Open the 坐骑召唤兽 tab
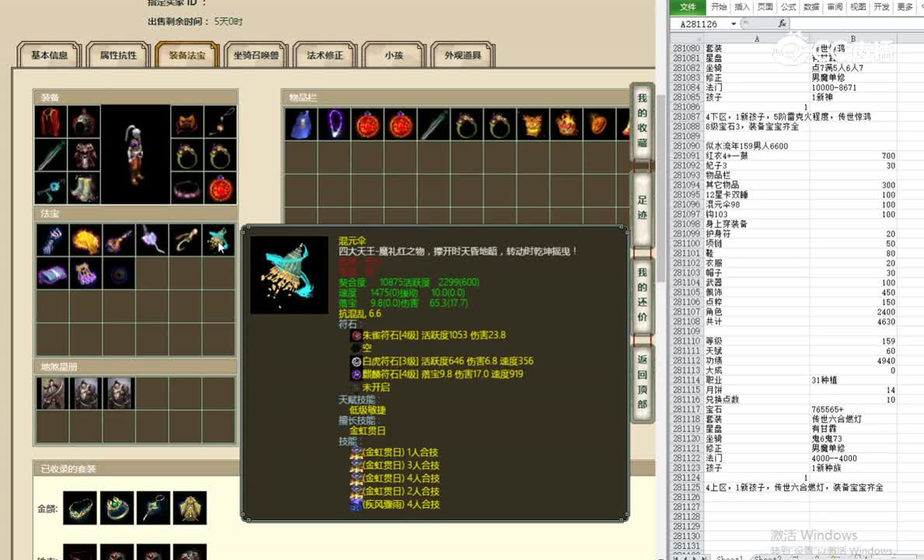Viewport: 924px width, 560px height. [257, 54]
